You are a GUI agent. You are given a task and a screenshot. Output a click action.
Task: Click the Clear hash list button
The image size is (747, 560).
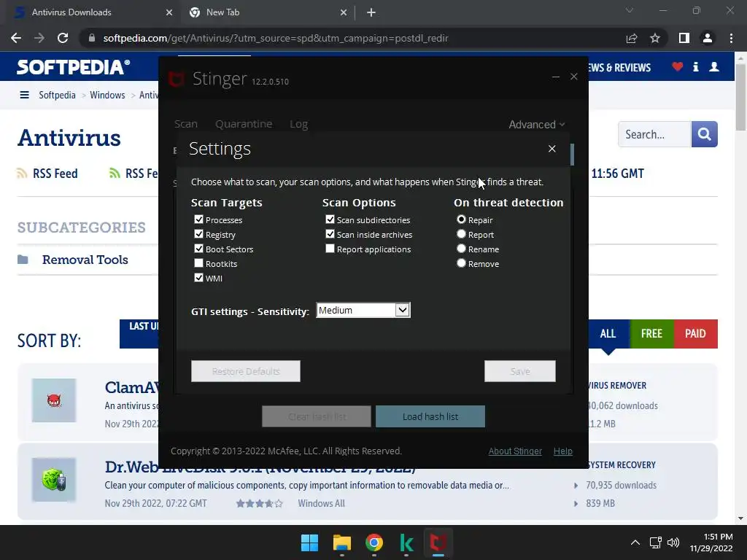click(317, 416)
